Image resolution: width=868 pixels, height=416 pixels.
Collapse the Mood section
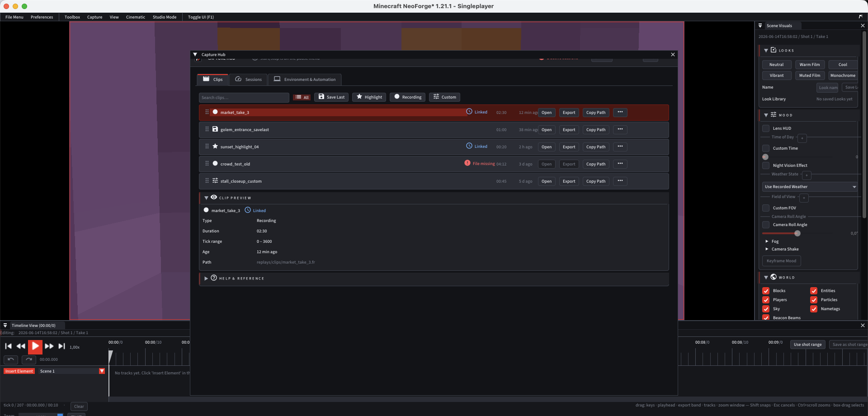tap(766, 115)
